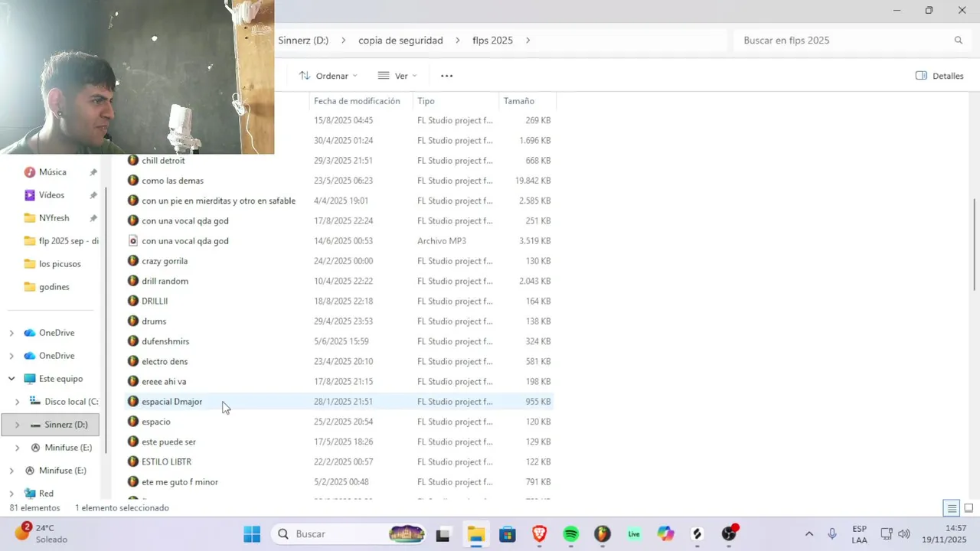The height and width of the screenshot is (551, 980).
Task: Click the FL Studio icon beside chill detroit
Action: (x=133, y=161)
